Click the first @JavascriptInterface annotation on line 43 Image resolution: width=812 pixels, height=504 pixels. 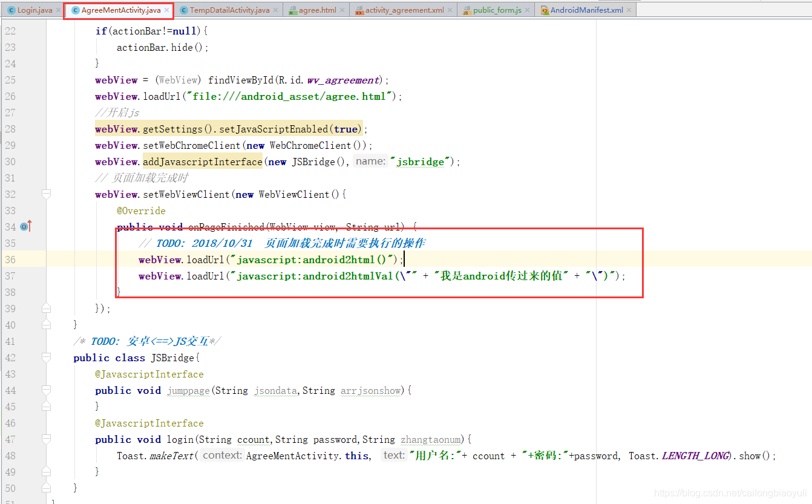coord(149,374)
